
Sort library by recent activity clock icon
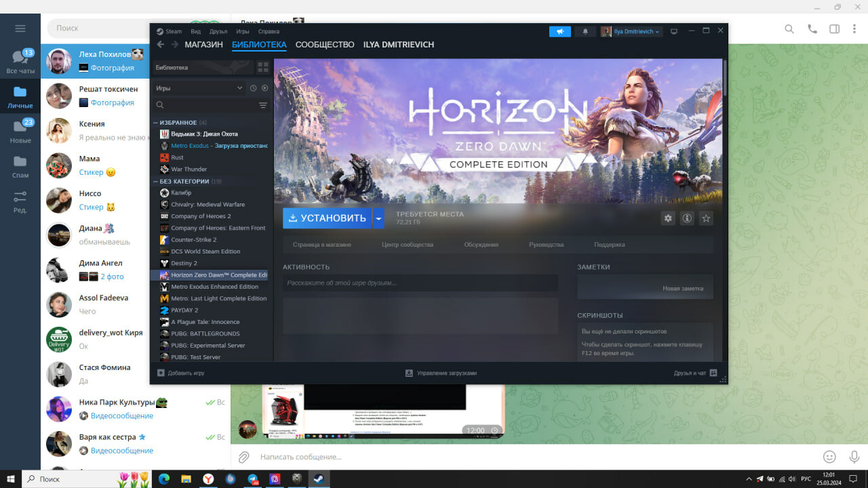pos(254,88)
